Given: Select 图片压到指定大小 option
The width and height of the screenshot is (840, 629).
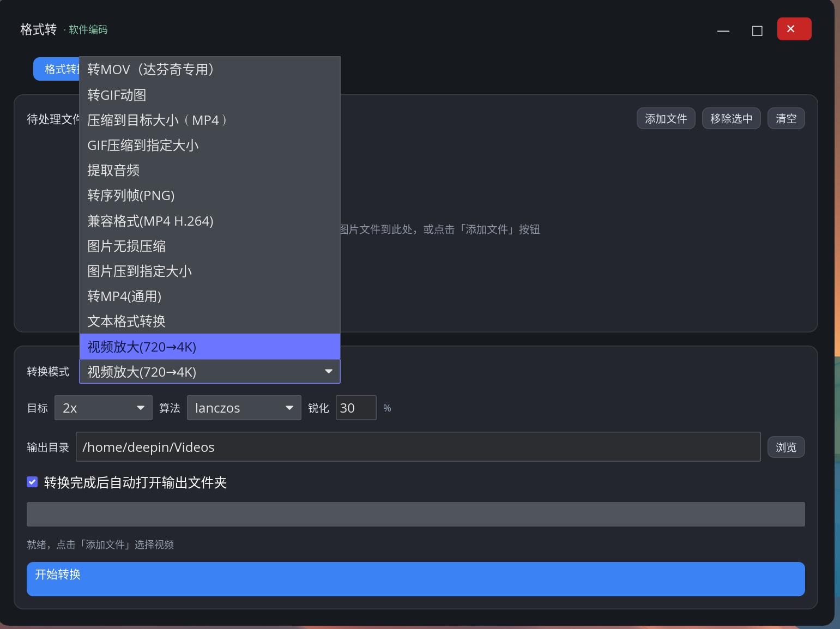Looking at the screenshot, I should (x=210, y=271).
